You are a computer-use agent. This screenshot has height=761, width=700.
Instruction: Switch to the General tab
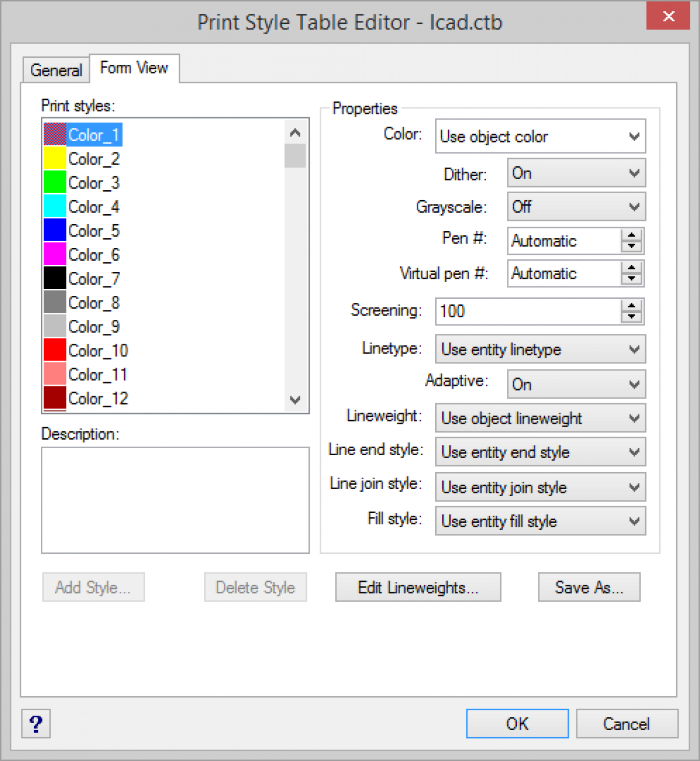[x=55, y=69]
